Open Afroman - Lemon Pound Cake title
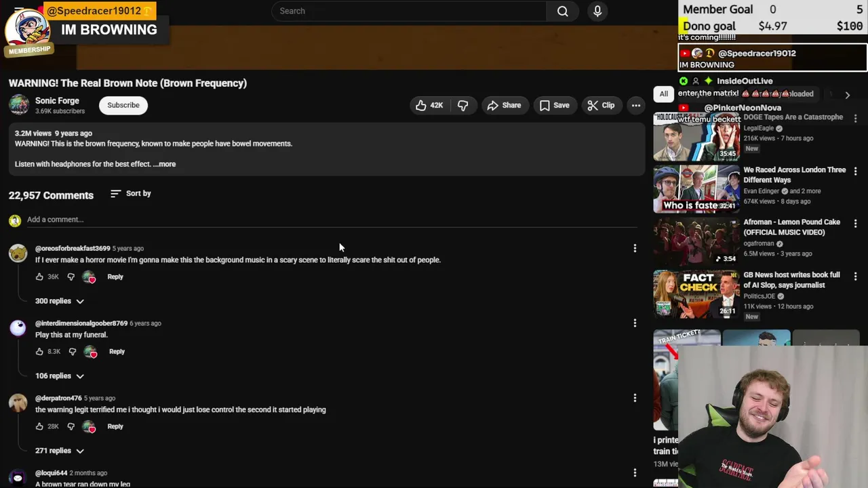The height and width of the screenshot is (488, 868). (x=792, y=227)
